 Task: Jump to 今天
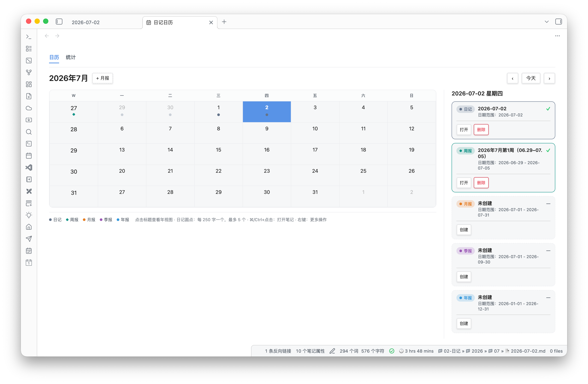[531, 78]
